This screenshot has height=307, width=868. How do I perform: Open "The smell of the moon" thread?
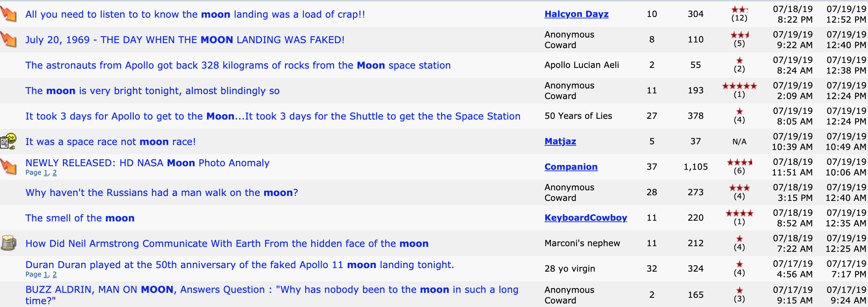80,218
